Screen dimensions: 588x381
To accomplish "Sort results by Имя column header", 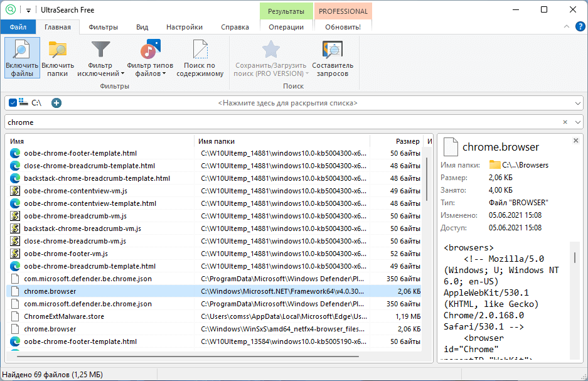I will pos(100,141).
